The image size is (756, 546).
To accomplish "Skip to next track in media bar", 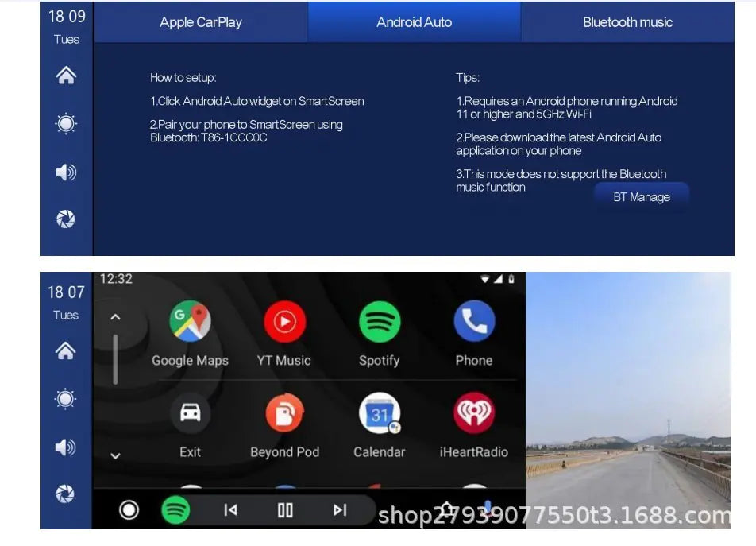I will (x=340, y=509).
